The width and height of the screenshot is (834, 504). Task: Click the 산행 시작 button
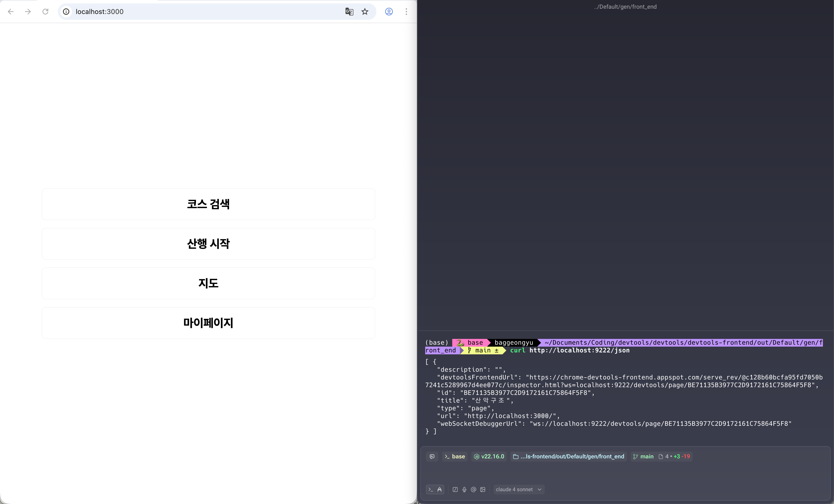[x=208, y=244]
